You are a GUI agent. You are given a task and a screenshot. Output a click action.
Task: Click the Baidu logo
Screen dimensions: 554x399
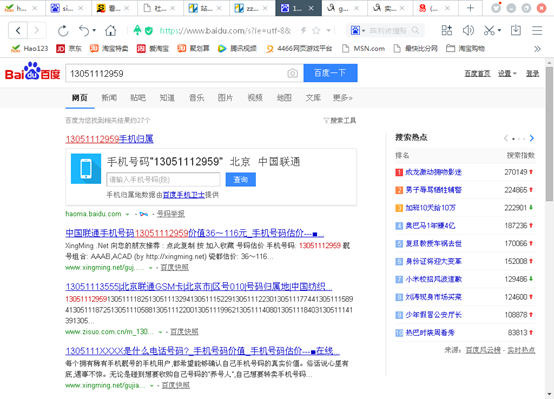click(33, 72)
